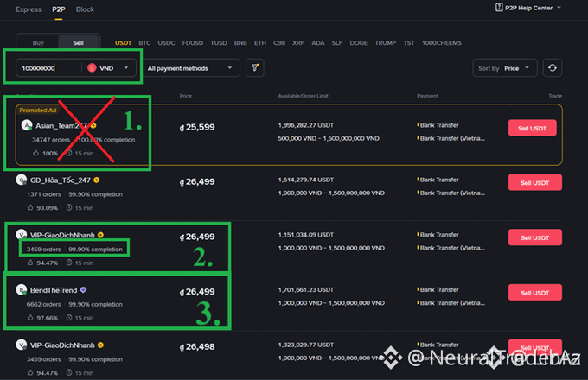Click the refresh listings icon

552,67
